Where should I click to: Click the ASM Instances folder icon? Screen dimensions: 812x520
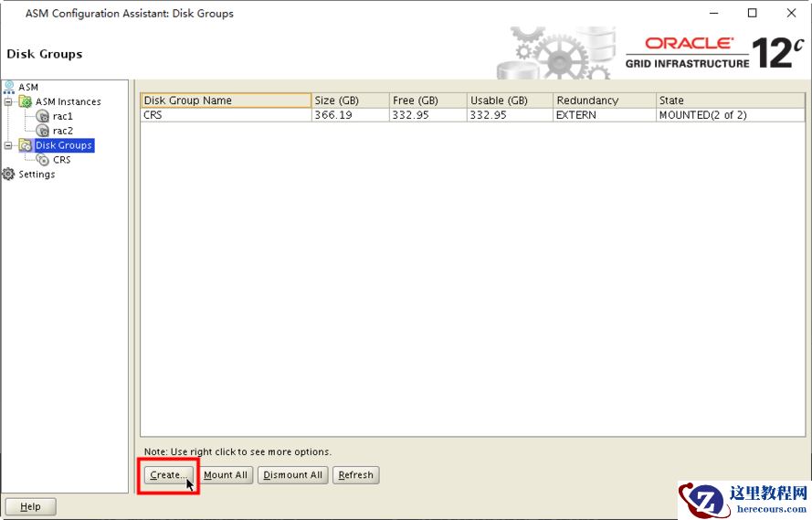tap(26, 101)
